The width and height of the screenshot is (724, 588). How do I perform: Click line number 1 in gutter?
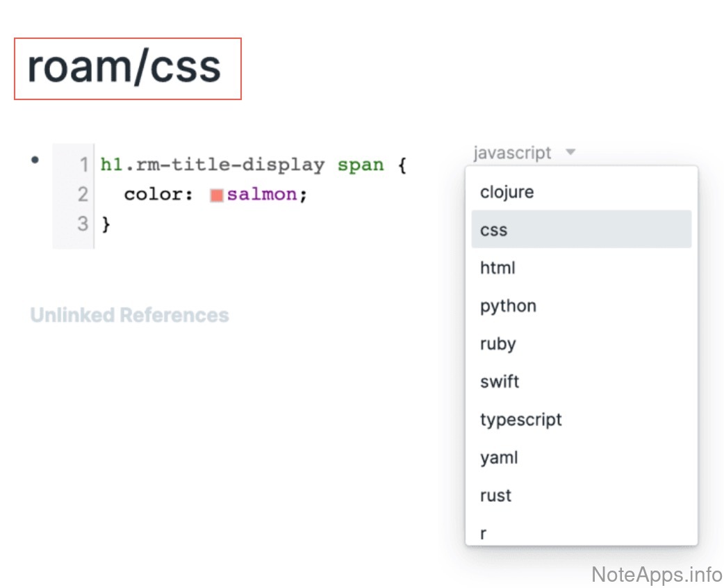(x=83, y=165)
